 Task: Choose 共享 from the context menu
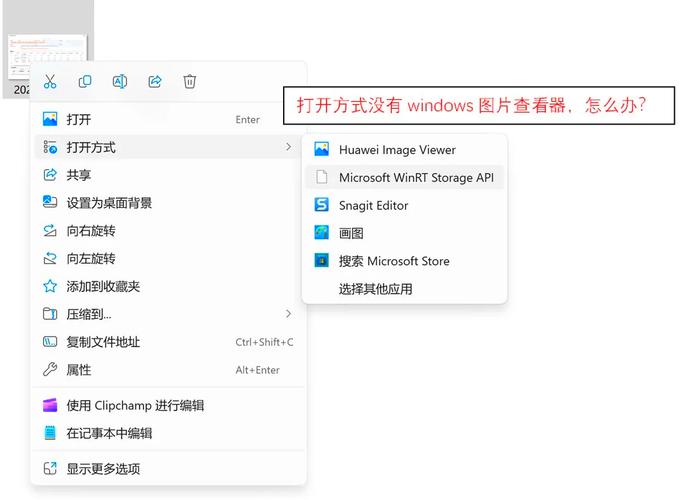coord(168,175)
